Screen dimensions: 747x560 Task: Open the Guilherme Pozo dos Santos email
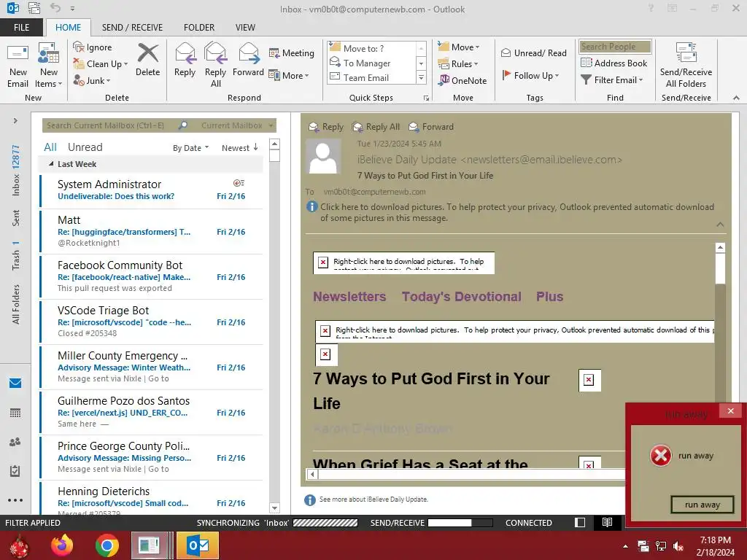[152, 412]
